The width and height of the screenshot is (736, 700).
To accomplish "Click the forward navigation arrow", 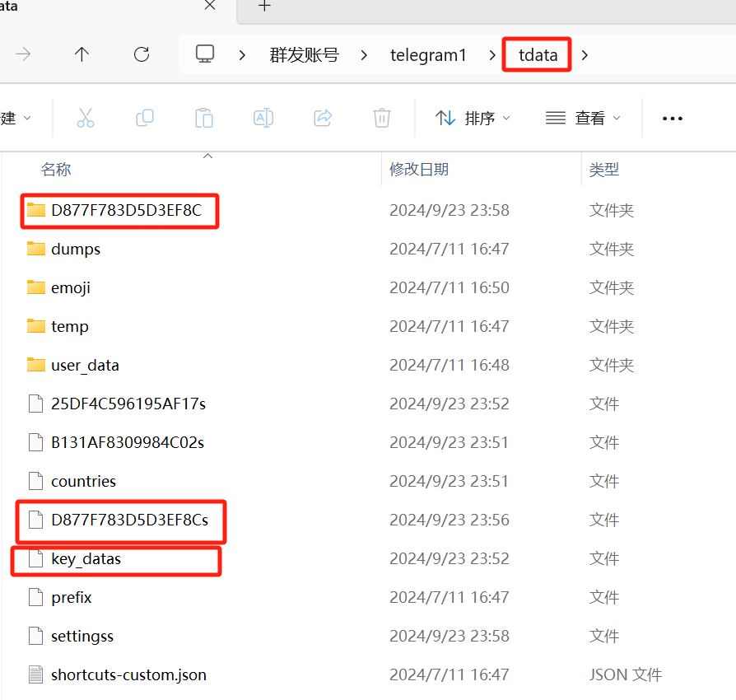I will click(x=23, y=54).
